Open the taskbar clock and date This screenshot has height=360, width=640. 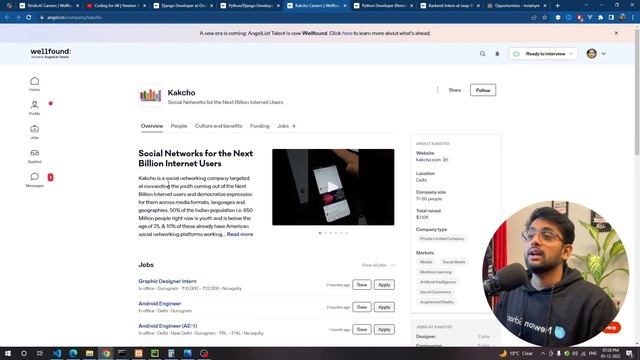tap(610, 353)
